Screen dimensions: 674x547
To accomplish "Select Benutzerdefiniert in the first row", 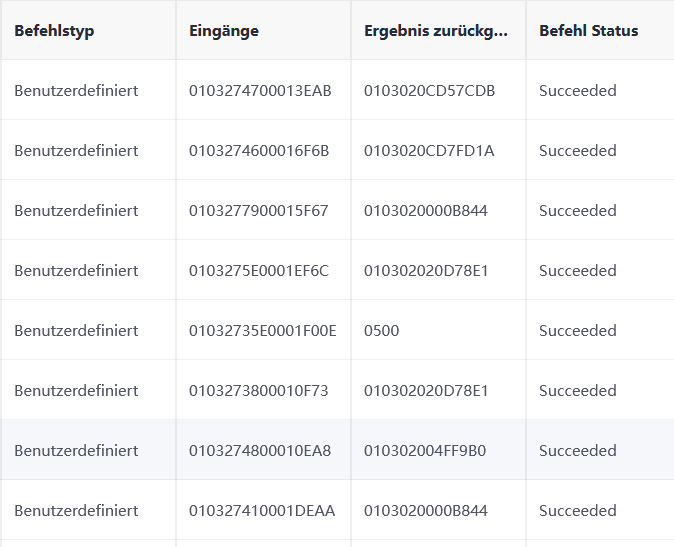I will click(76, 91).
